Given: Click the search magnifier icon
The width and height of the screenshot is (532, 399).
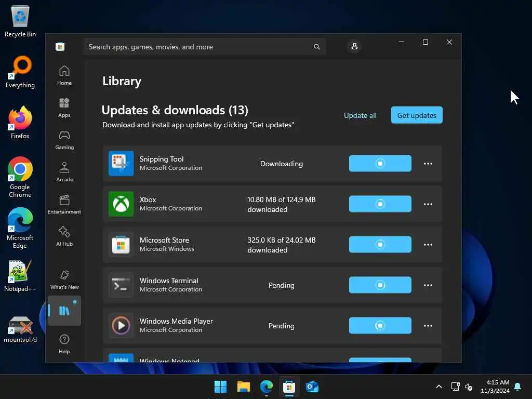Looking at the screenshot, I should click(x=316, y=47).
